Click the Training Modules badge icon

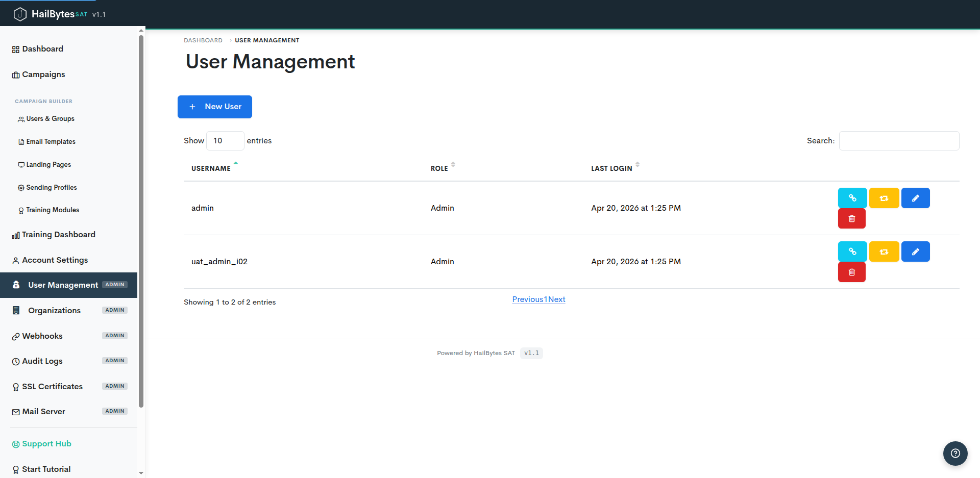pos(21,210)
